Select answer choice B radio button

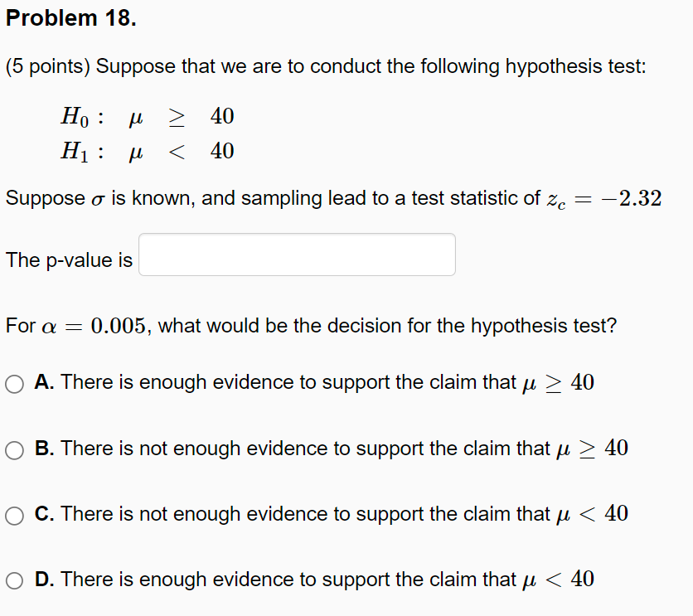pyautogui.click(x=13, y=449)
